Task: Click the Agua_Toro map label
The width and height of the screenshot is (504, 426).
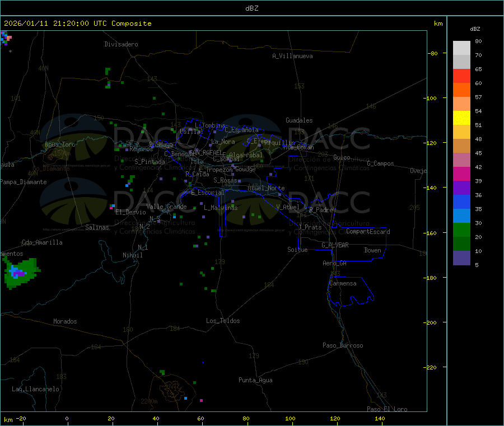Action: point(60,144)
